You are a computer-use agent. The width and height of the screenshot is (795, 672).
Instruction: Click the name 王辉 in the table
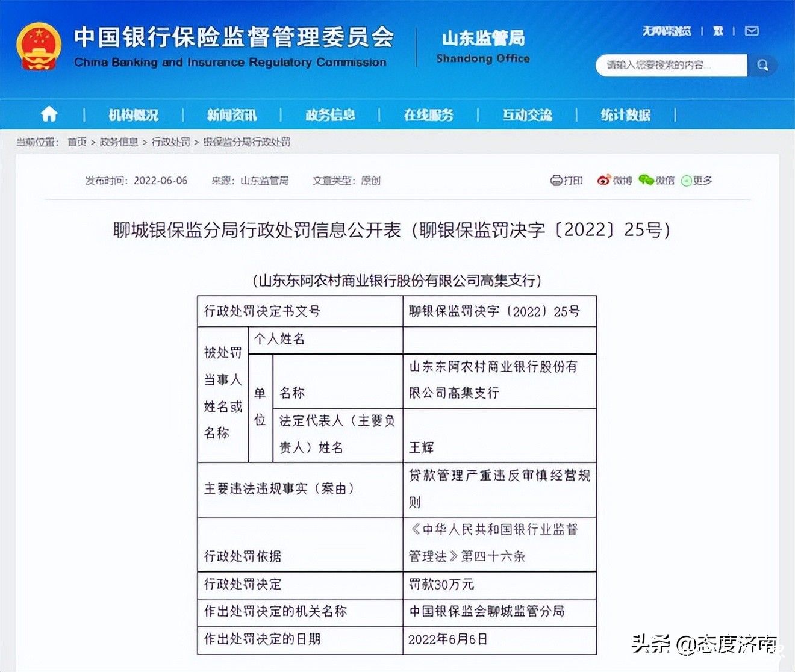click(x=422, y=447)
